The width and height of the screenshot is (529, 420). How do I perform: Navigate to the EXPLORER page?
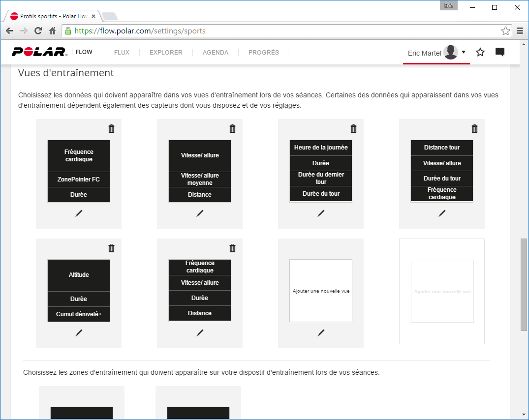click(166, 53)
